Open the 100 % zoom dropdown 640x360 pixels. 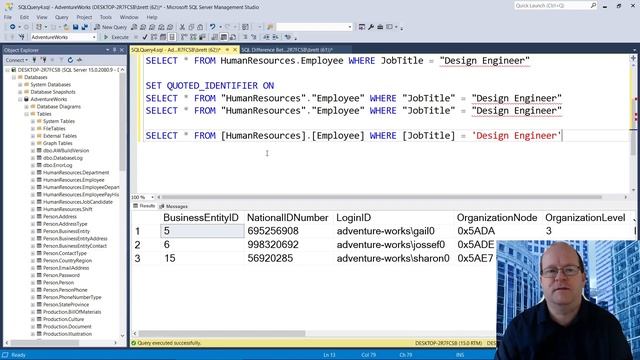(152, 197)
